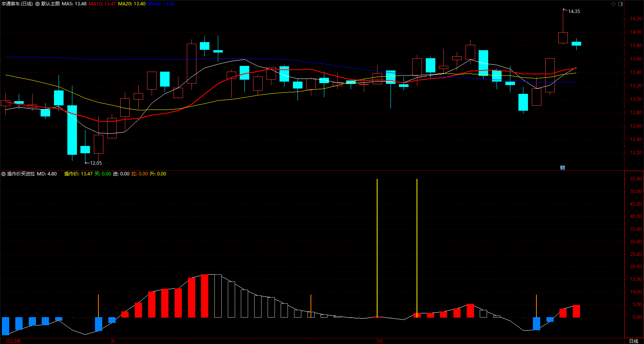Click the MA60: 13.26 label
Screen dimensions: 644x344
tap(161, 4)
